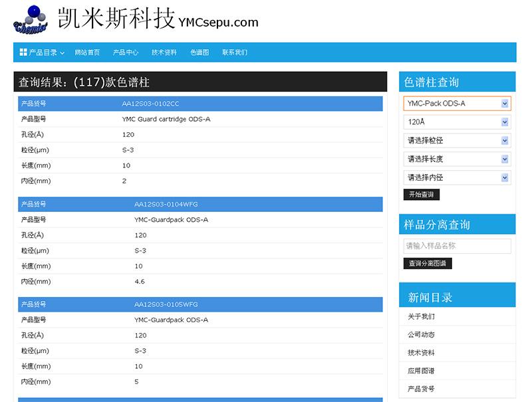The height and width of the screenshot is (402, 532).
Task: Expand the 请选择粒径 dropdown
Action: click(457, 141)
